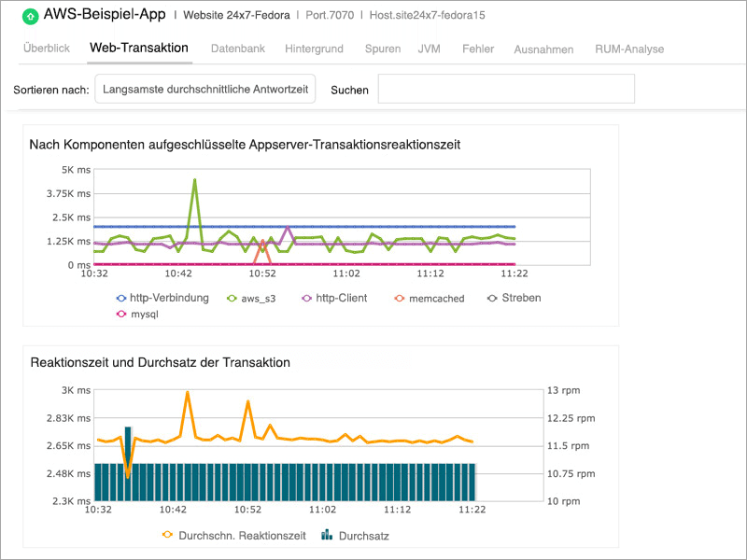Screen dimensions: 747x560
Task: Switch to the Überblick tab
Action: (x=46, y=49)
